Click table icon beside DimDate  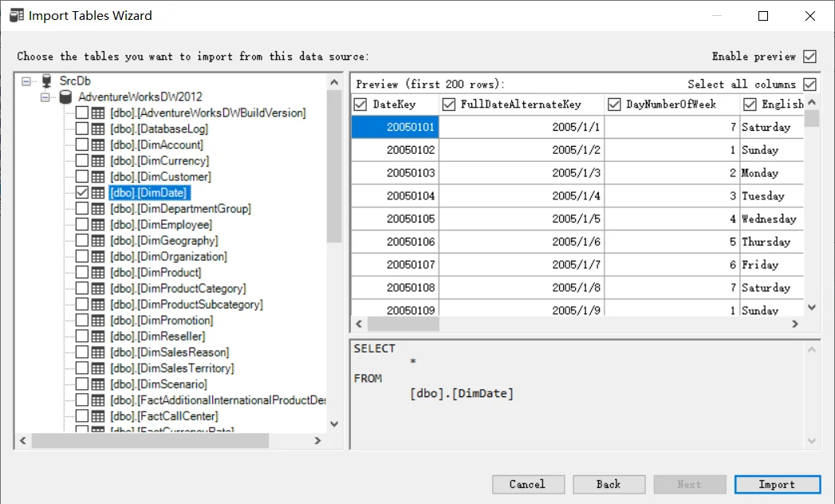click(x=98, y=193)
